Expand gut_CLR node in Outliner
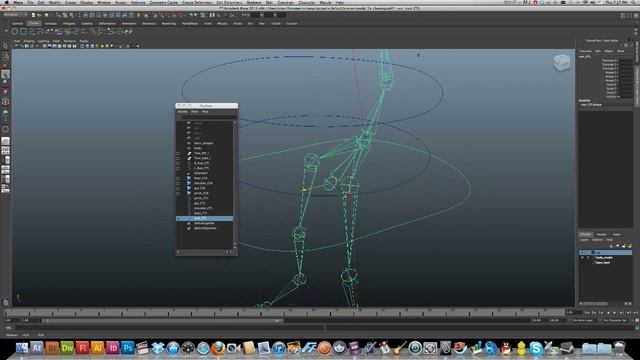This screenshot has height=360, width=640. tap(178, 188)
